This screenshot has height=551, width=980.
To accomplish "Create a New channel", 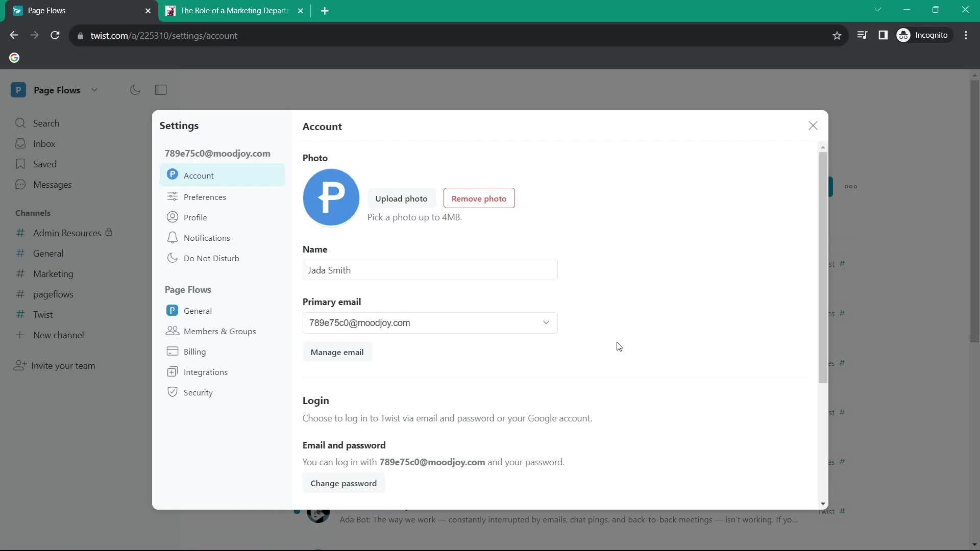I will [50, 335].
